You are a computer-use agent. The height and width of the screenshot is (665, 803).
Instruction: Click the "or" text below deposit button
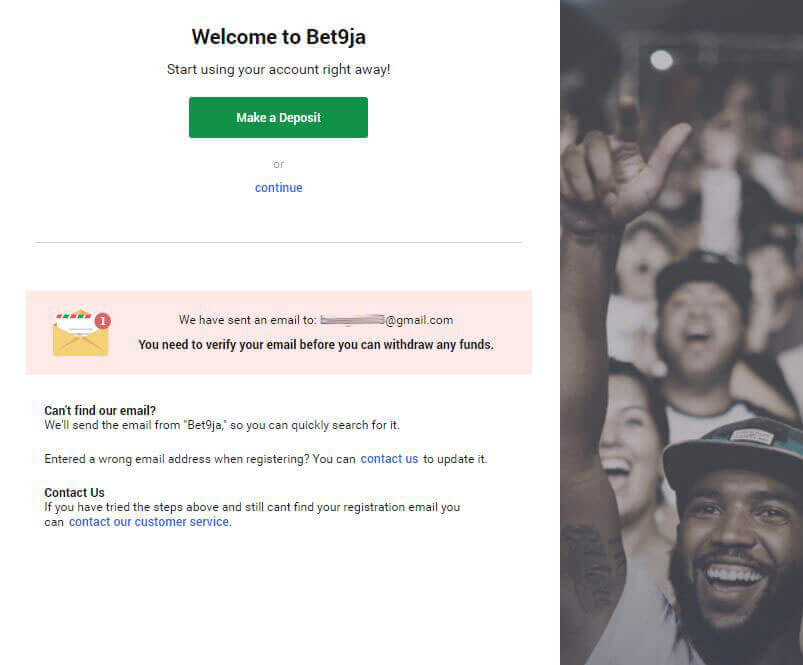pos(278,164)
